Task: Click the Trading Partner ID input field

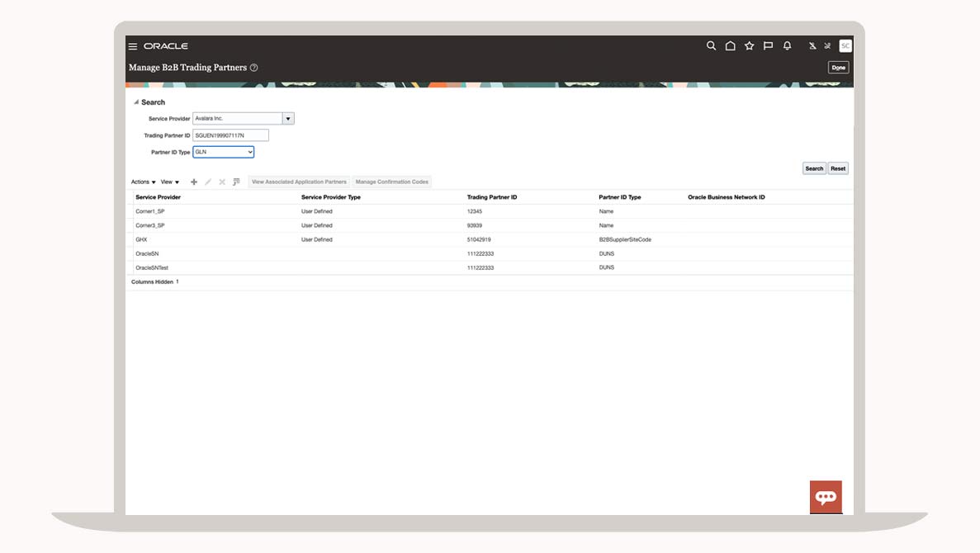Action: 230,135
